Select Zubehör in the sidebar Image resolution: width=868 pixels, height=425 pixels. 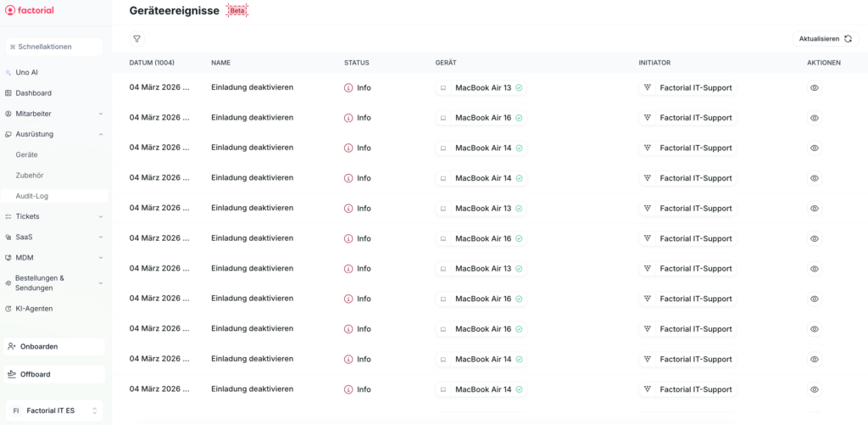tap(30, 175)
